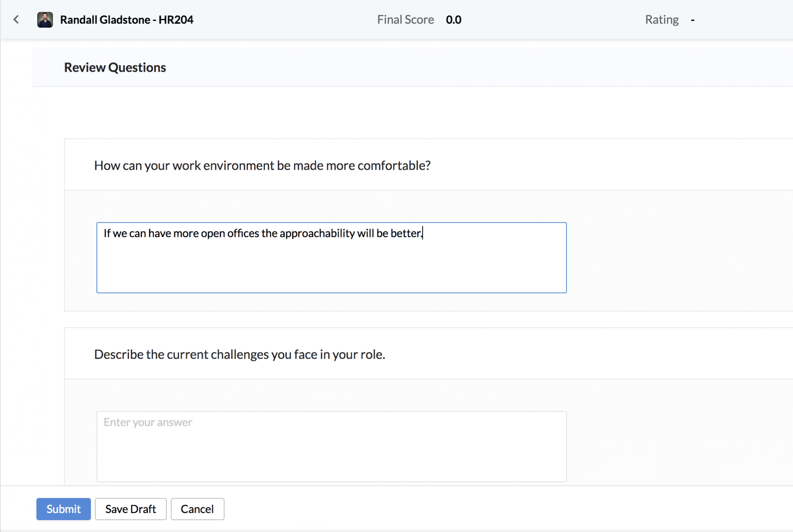Focus the work environment answer text box
The image size is (793, 532).
tap(331, 258)
